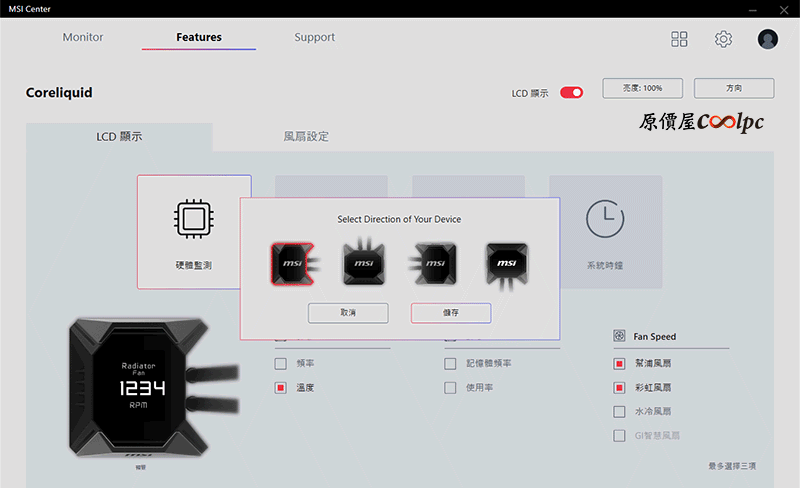Viewport: 800px width, 488px height.
Task: Click the 儲存 save button
Action: click(x=451, y=313)
